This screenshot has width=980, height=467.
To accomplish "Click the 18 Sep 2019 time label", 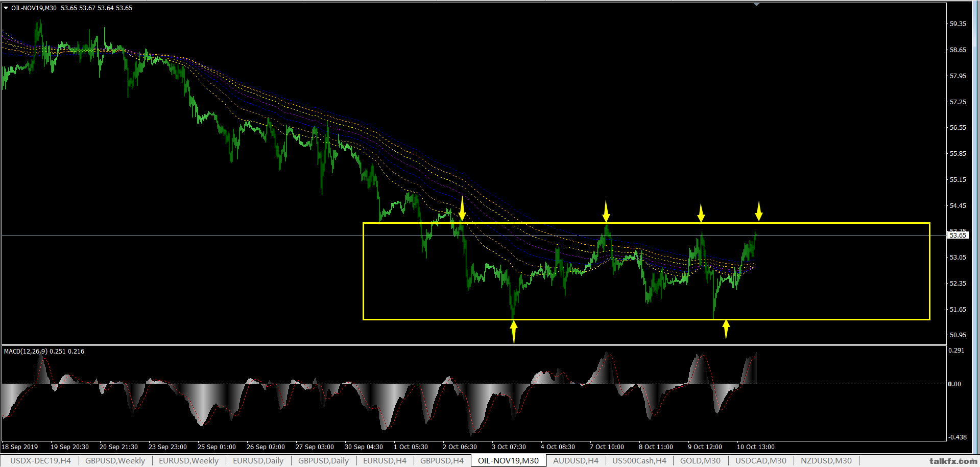I will click(x=20, y=447).
